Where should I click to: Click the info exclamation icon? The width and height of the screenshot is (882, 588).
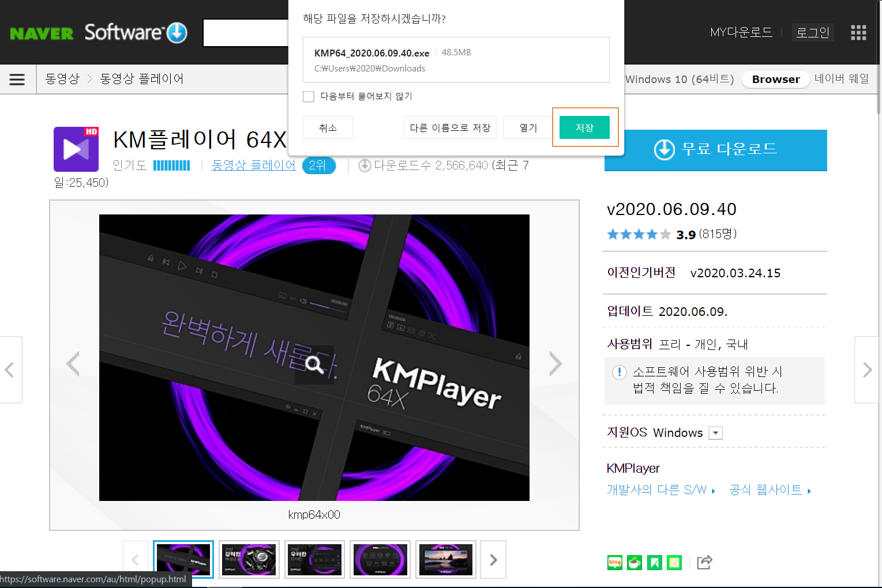pos(619,372)
